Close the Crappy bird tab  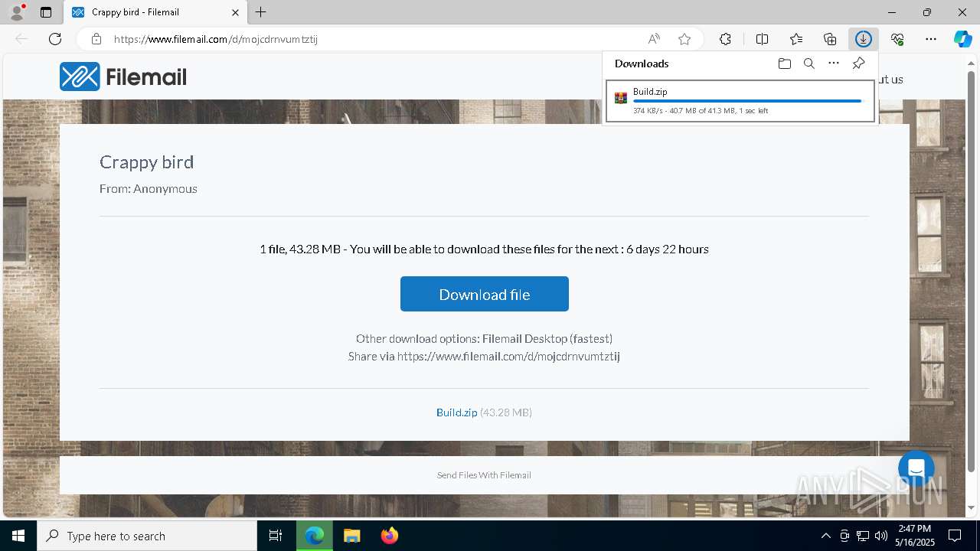coord(235,12)
